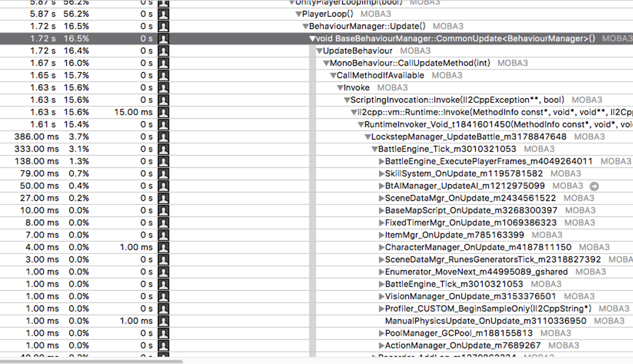Expand BtAIManager_UpdateAI node
The image size is (633, 364).
pyautogui.click(x=381, y=186)
